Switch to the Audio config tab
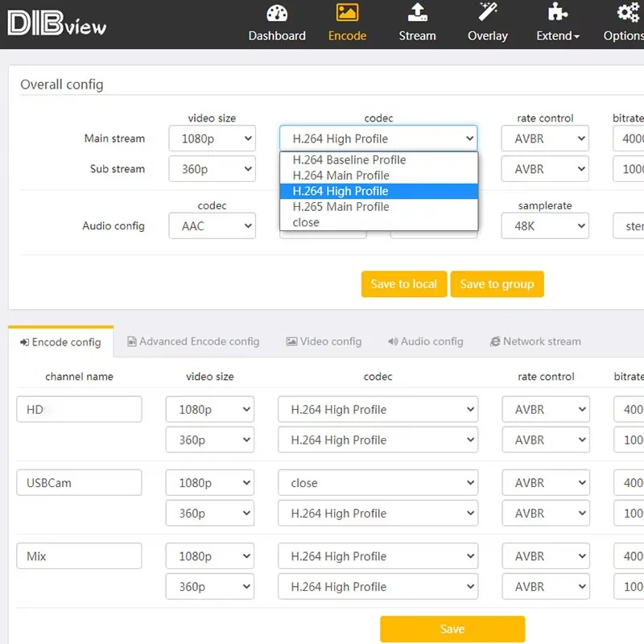644x644 pixels. [425, 341]
